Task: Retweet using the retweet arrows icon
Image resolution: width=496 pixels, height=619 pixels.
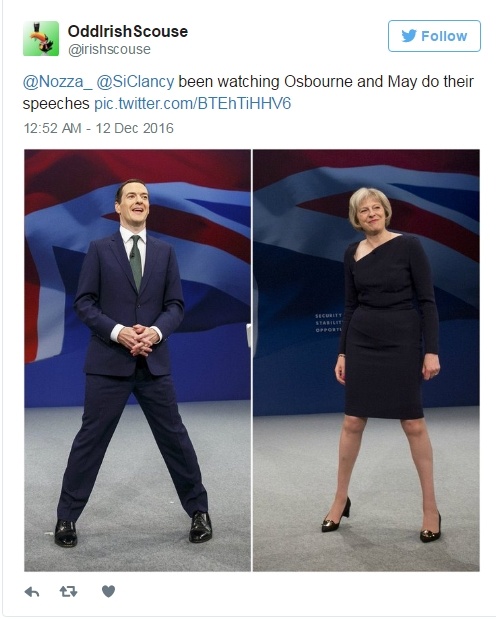Action: [68, 591]
